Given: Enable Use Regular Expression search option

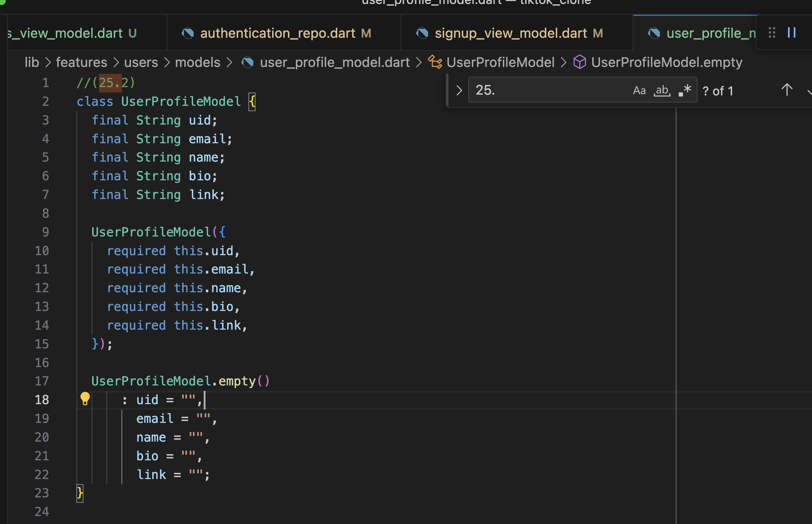Looking at the screenshot, I should pyautogui.click(x=685, y=90).
